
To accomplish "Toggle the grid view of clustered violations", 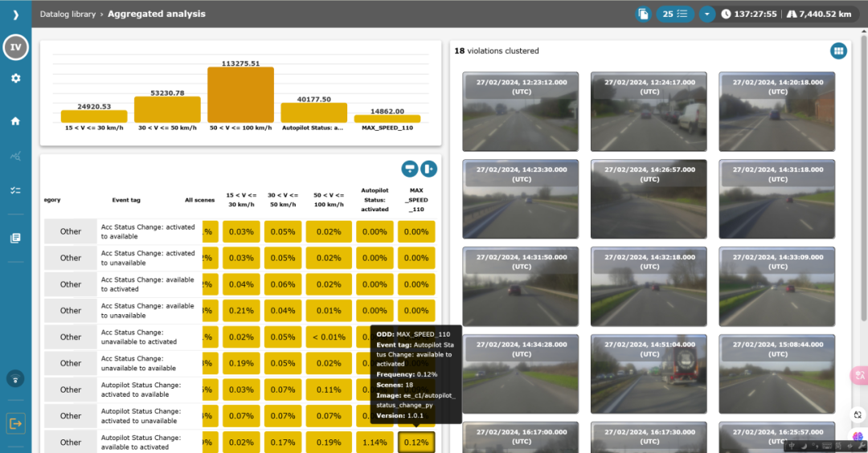I will tap(838, 51).
